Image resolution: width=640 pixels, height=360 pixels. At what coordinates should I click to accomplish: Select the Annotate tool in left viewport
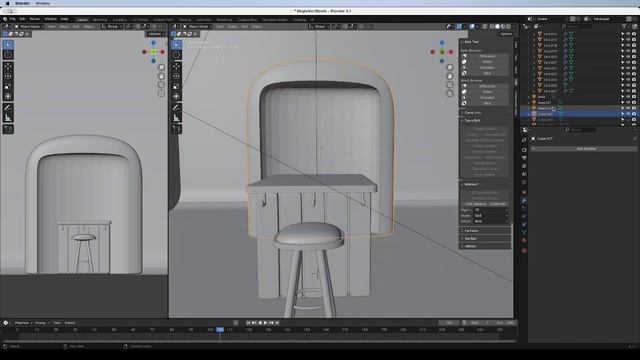click(x=8, y=108)
